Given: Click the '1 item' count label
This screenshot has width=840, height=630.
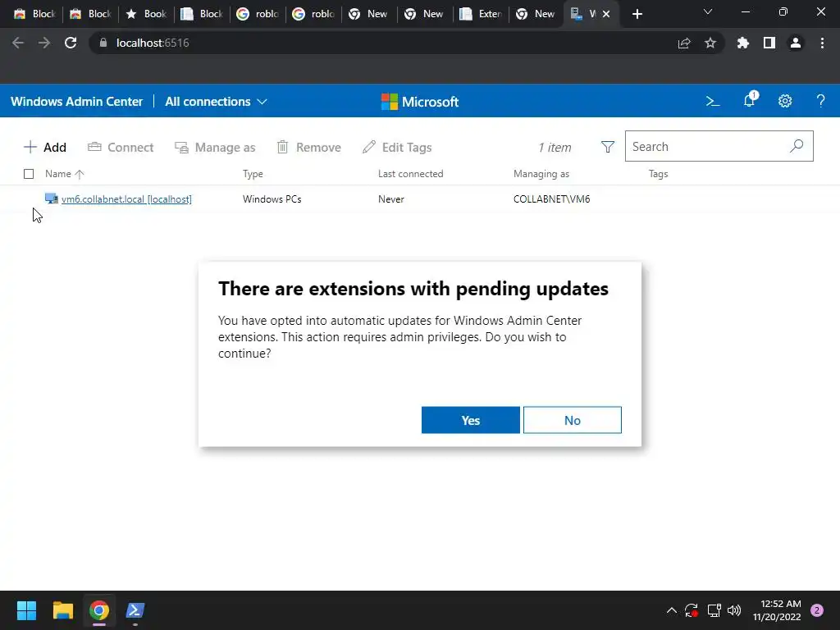Looking at the screenshot, I should 555,148.
